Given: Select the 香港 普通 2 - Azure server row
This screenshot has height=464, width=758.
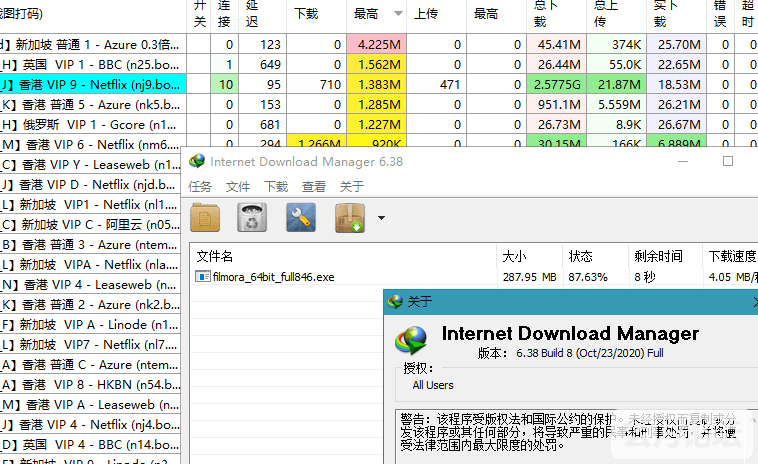Looking at the screenshot, I should [x=90, y=305].
